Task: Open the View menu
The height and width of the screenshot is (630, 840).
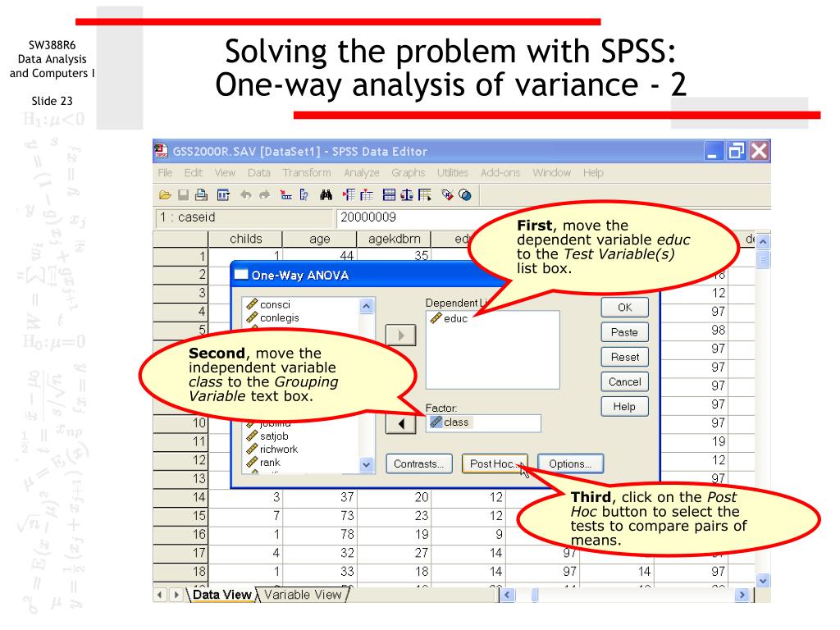Action: click(225, 172)
